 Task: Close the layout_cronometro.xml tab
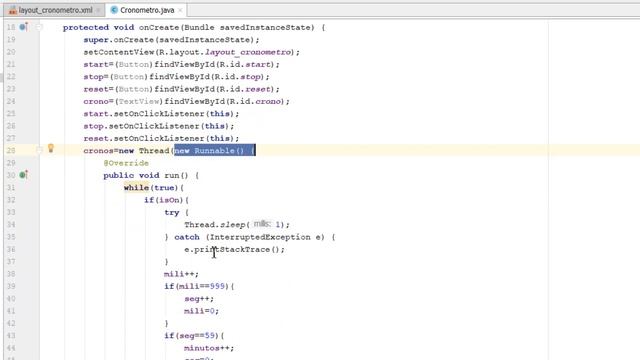[x=98, y=10]
